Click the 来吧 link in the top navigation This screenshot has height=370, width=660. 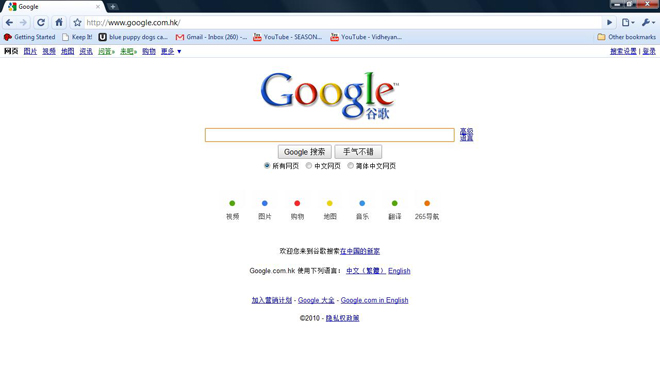pos(128,51)
